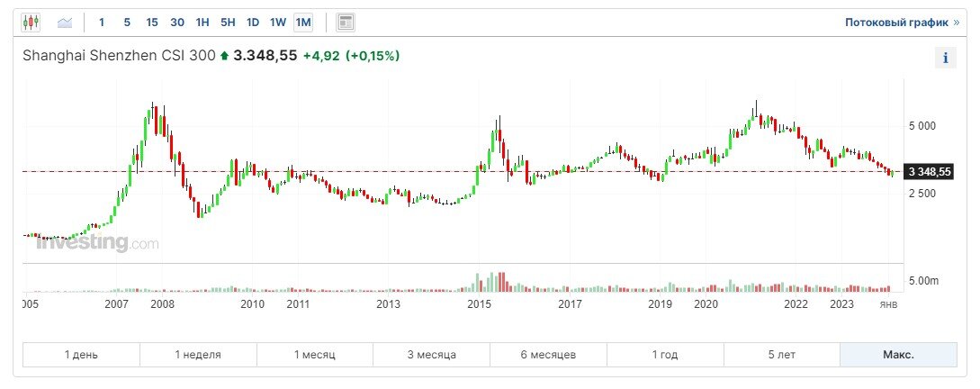Click the +4,92 change value

click(x=321, y=56)
